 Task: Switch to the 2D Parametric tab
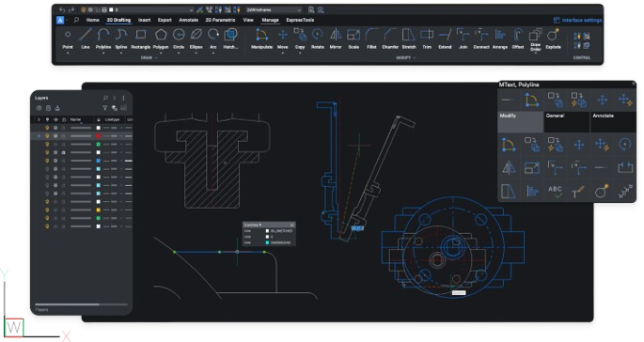pyautogui.click(x=221, y=20)
